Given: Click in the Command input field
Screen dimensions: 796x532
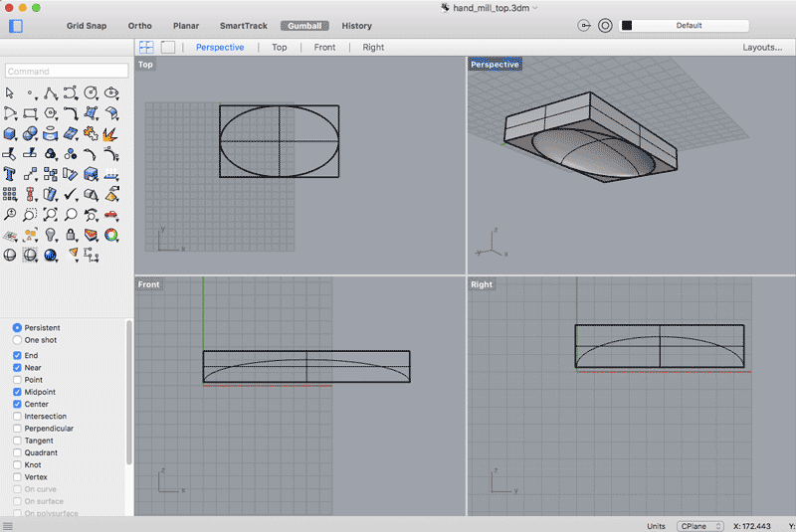Looking at the screenshot, I should 67,71.
